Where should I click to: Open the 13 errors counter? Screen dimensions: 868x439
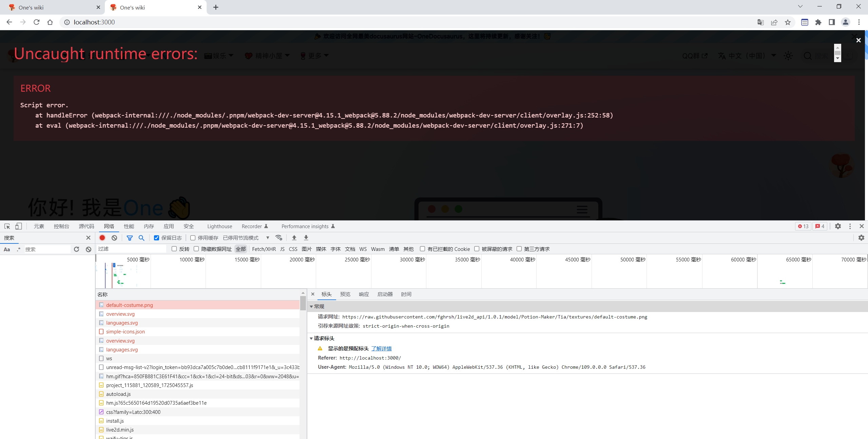pyautogui.click(x=803, y=226)
